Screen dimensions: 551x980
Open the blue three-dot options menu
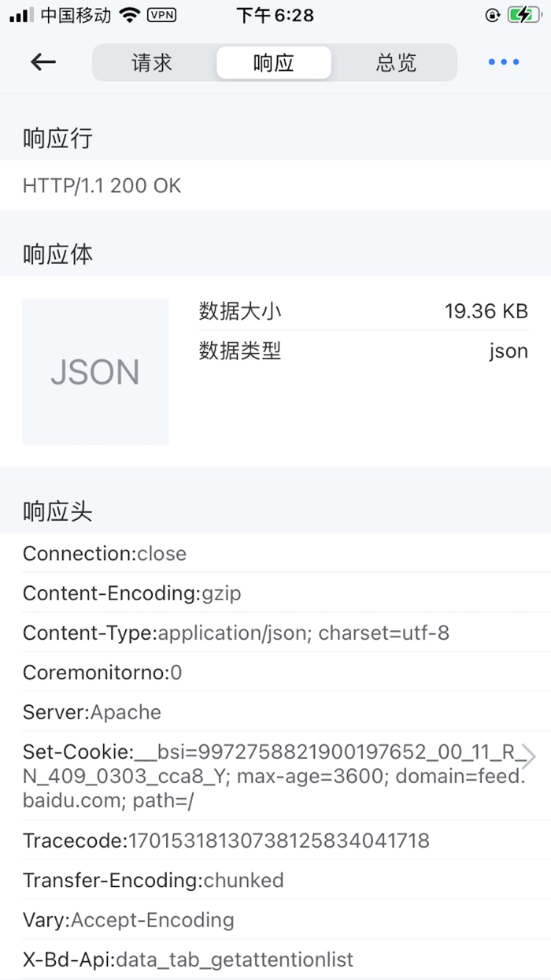(502, 62)
